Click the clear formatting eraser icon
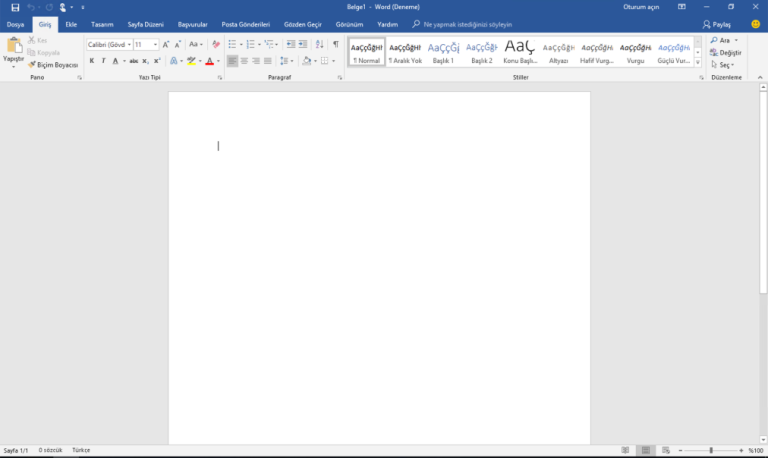768x458 pixels. (x=216, y=45)
